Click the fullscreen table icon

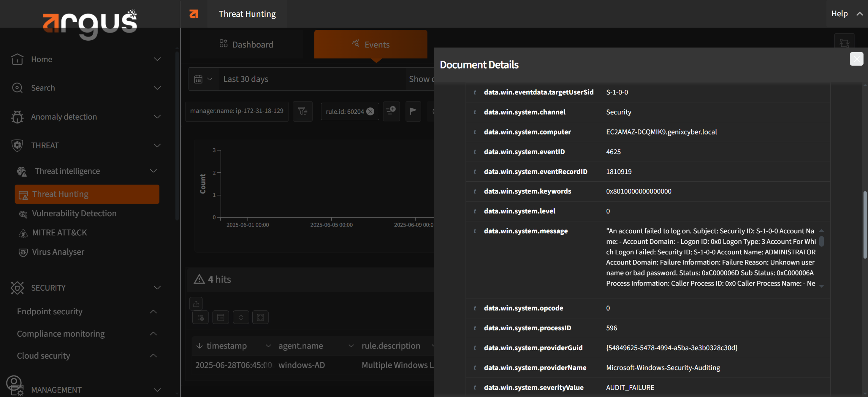pos(260,317)
